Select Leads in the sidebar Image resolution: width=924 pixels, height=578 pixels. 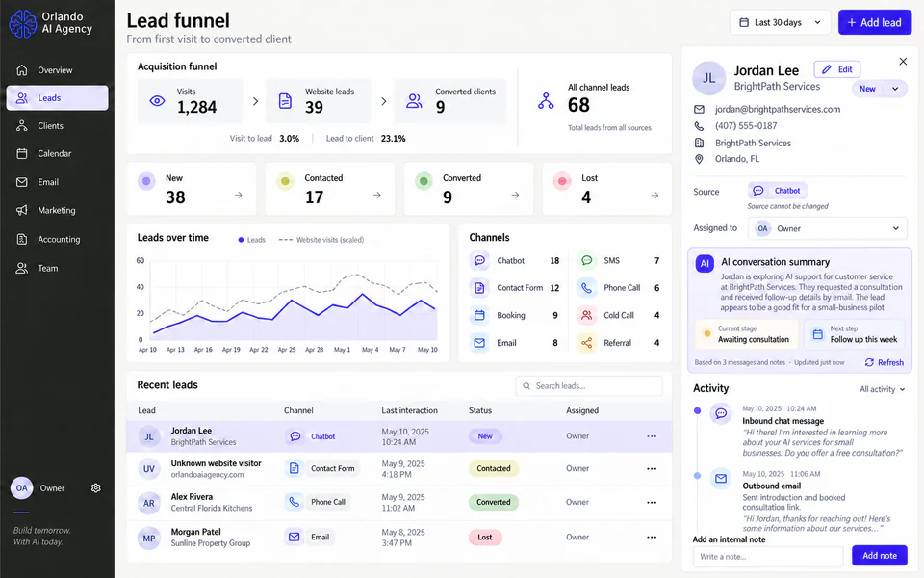tap(57, 98)
